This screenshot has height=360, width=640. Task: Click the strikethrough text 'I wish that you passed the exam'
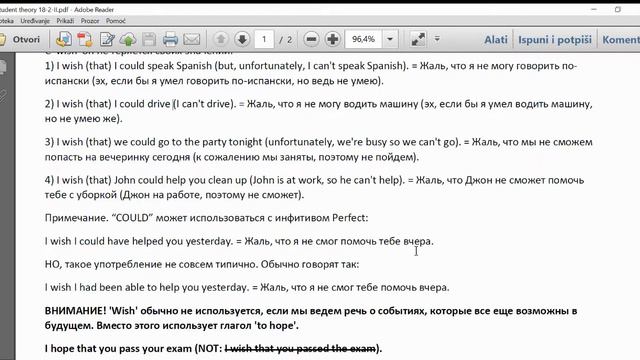pos(300,349)
